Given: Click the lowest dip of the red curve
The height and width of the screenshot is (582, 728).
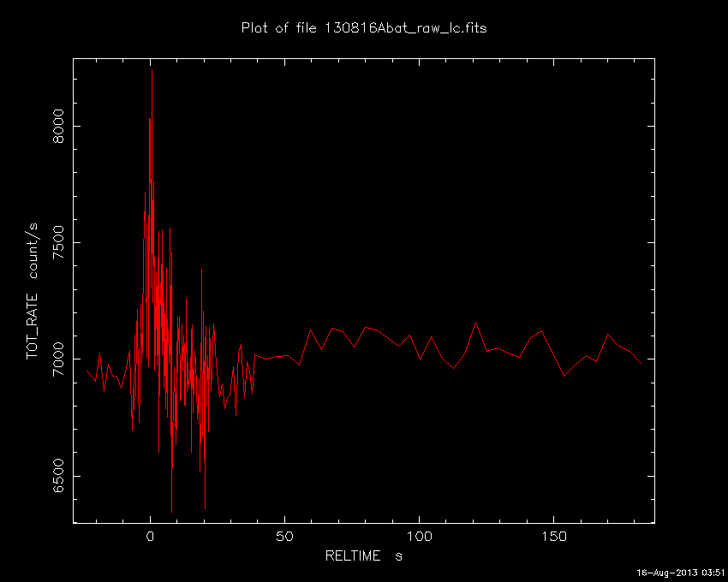Looking at the screenshot, I should [x=172, y=512].
